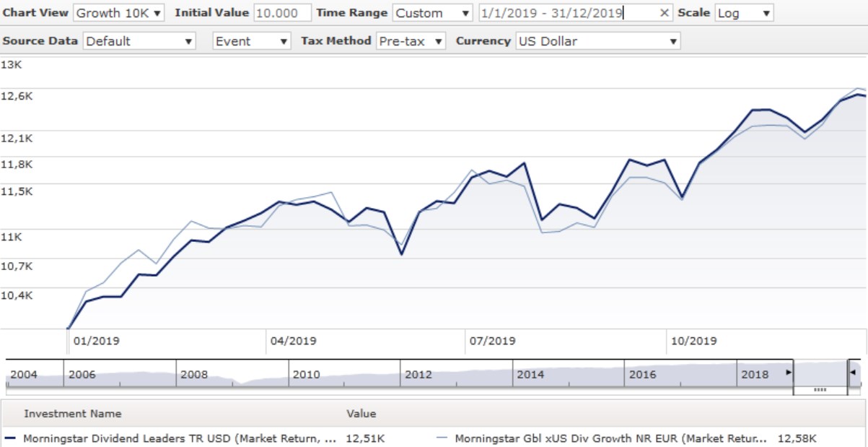Click the light blue Gbl xUS legend marker

[443, 438]
